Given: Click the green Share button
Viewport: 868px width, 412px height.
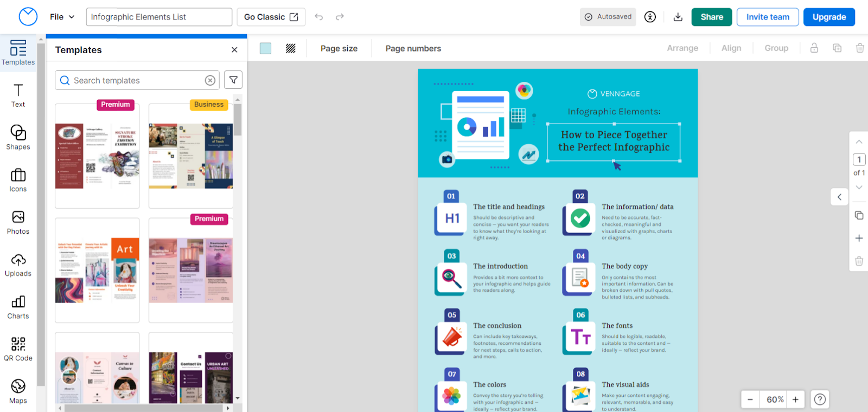Looking at the screenshot, I should [711, 17].
